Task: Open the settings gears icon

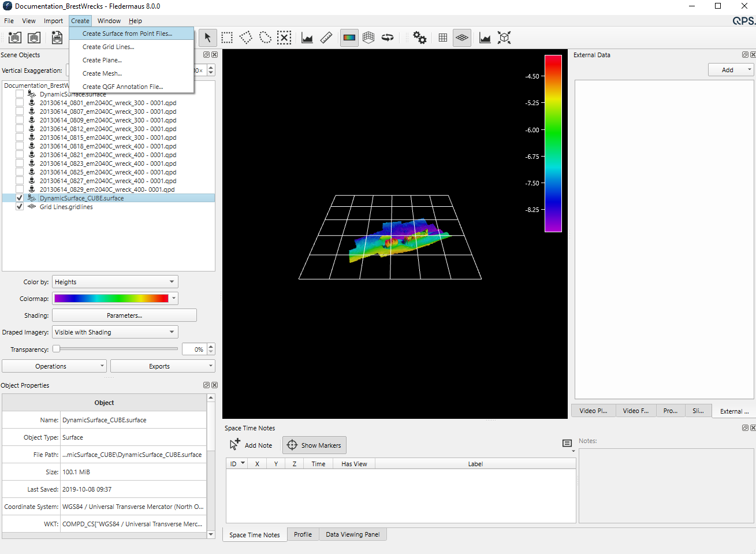Action: pyautogui.click(x=420, y=38)
